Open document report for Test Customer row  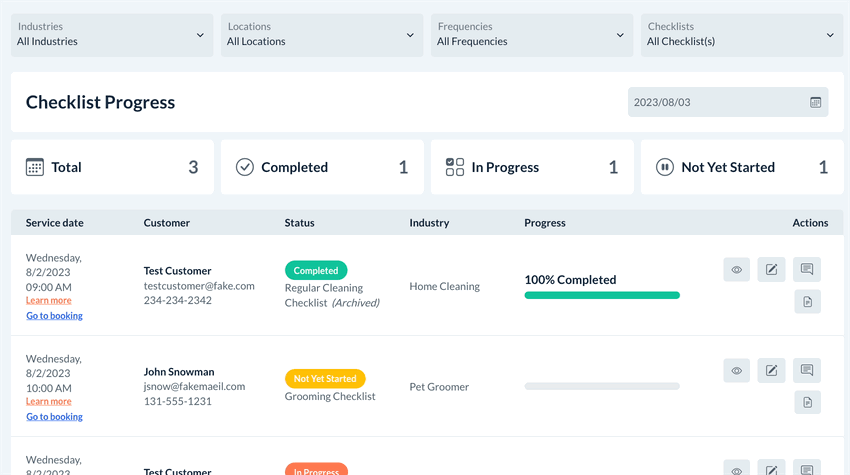click(x=807, y=301)
